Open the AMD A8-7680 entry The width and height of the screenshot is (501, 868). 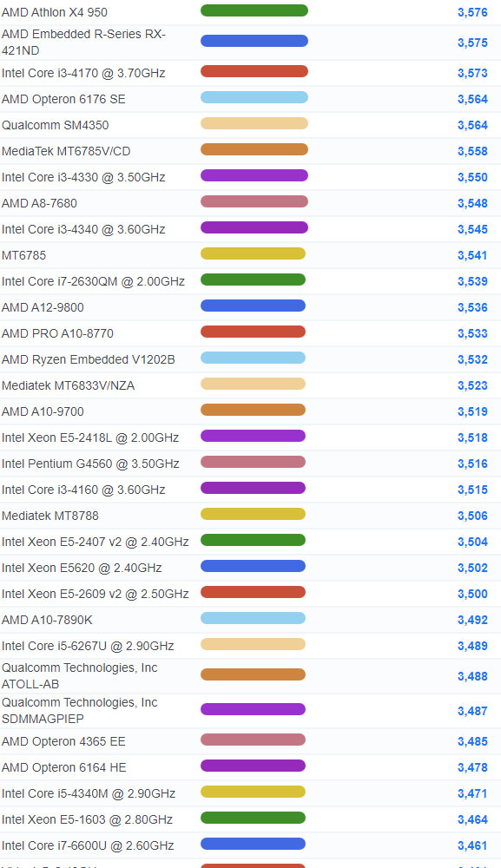[39, 203]
